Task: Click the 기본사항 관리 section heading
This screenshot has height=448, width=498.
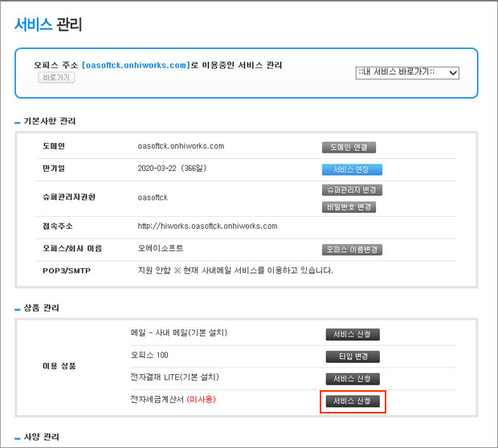Action: click(x=50, y=121)
